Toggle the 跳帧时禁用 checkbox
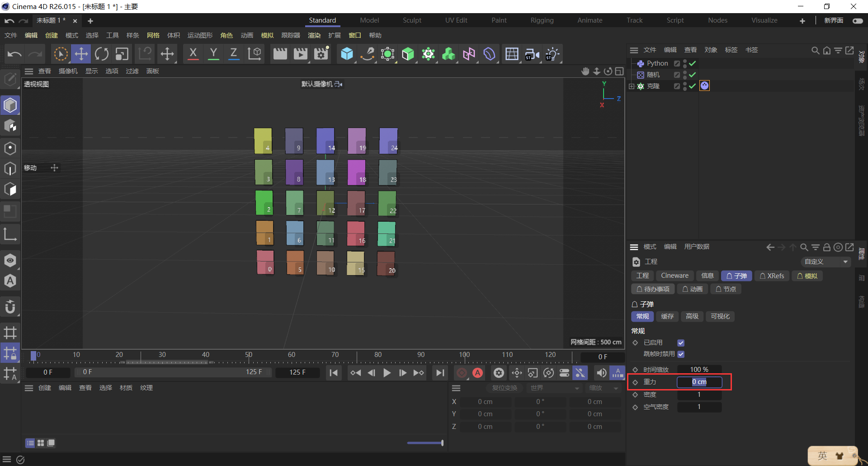This screenshot has height=466, width=868. point(681,354)
